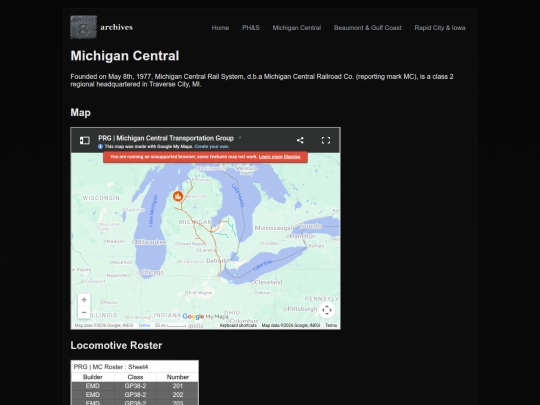Click the 'Pittsburgh' label on the map
This screenshot has width=540, height=405.
click(302, 309)
